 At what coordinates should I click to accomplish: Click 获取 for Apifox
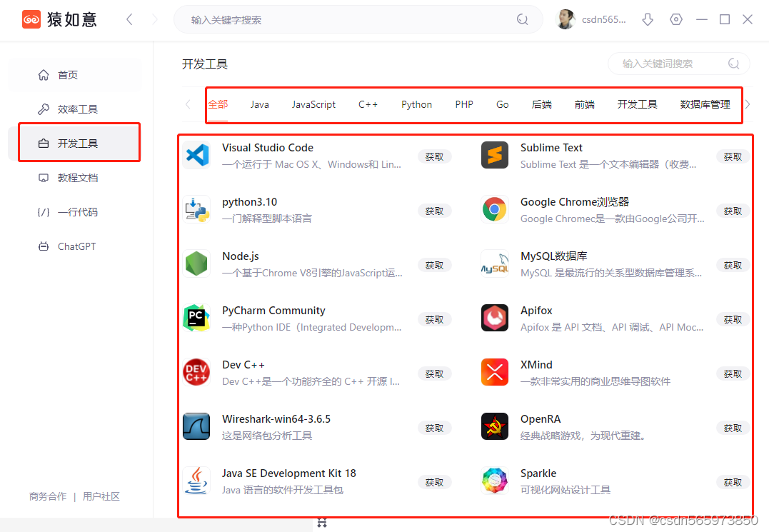733,320
